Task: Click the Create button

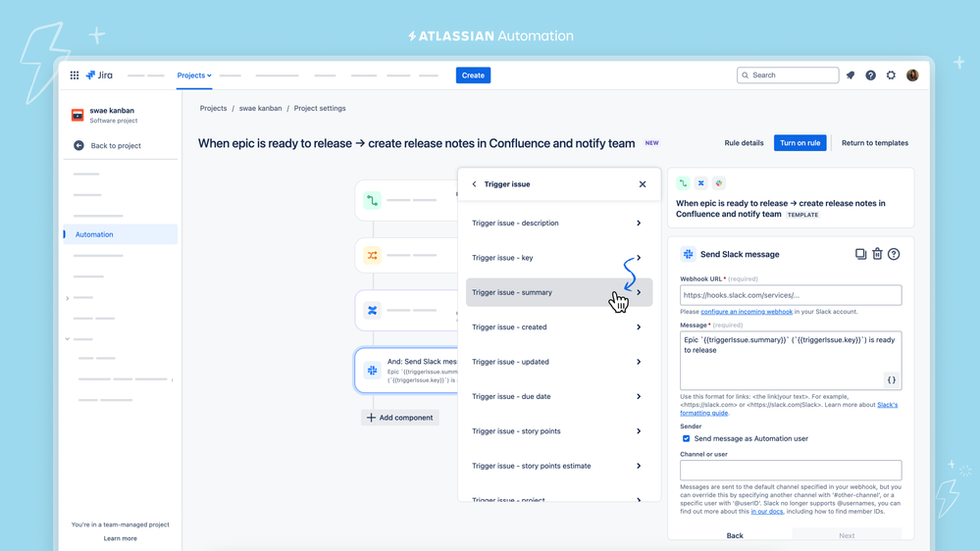Action: pos(473,75)
